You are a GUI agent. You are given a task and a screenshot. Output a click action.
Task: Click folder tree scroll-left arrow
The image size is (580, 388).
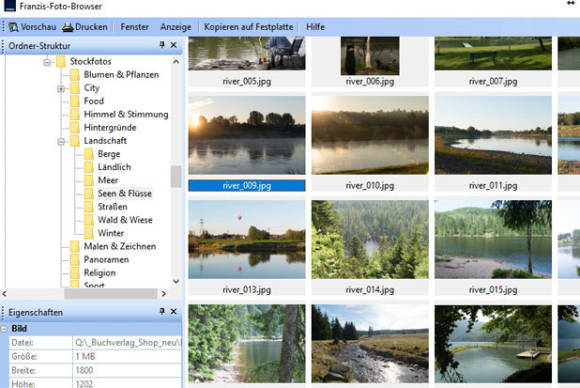[x=4, y=294]
